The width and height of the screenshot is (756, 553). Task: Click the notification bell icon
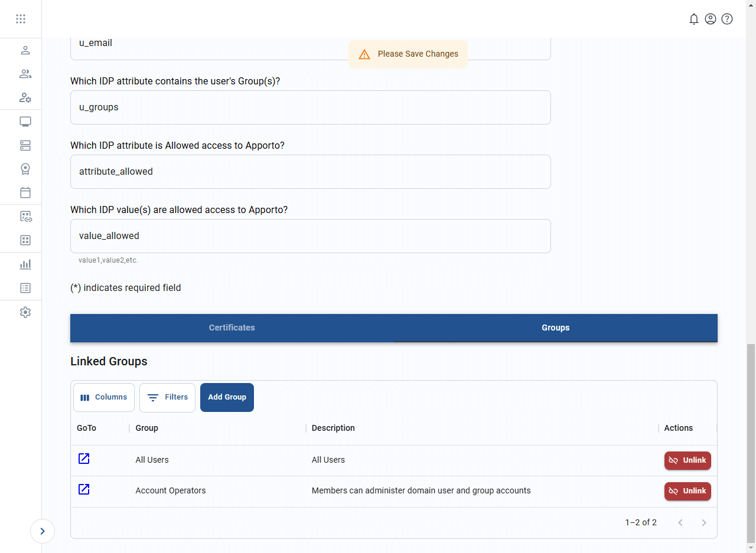tap(694, 19)
